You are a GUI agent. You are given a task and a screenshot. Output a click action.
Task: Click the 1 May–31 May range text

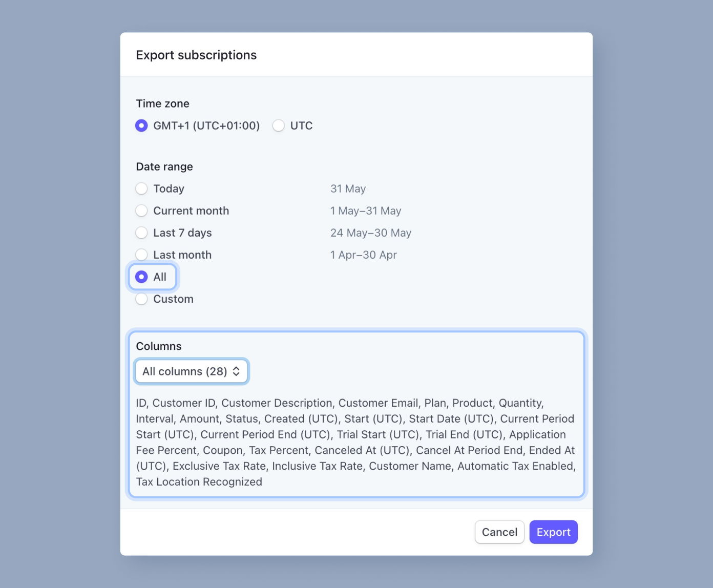click(366, 211)
